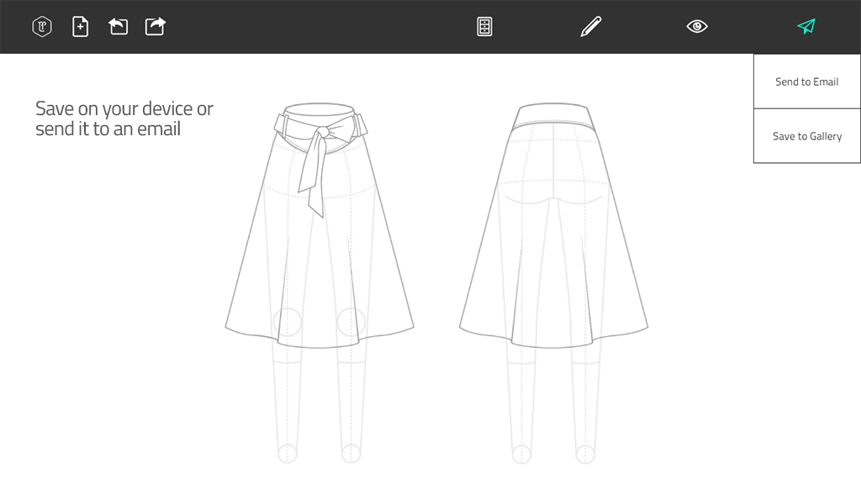
Task: Toggle drawing mode with the pencil
Action: coord(589,26)
